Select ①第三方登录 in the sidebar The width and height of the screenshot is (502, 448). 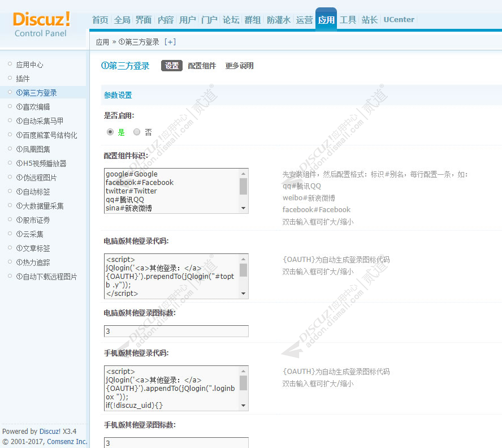click(37, 93)
